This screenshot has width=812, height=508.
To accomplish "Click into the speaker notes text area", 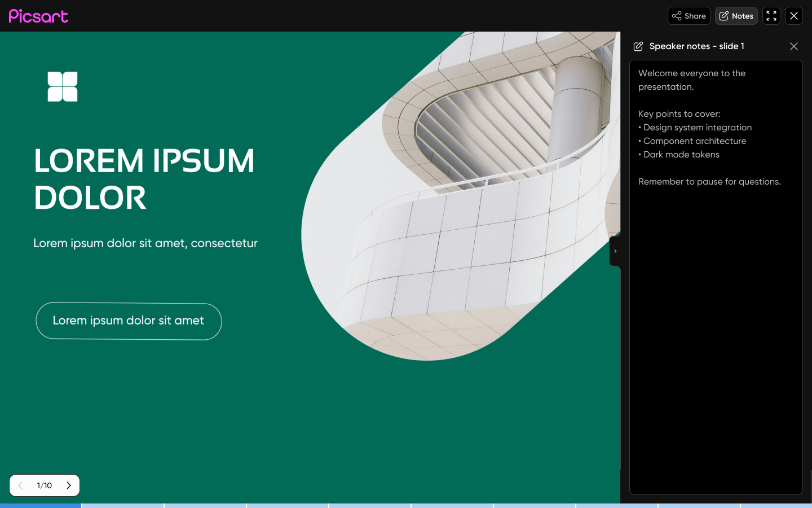I will [x=716, y=310].
